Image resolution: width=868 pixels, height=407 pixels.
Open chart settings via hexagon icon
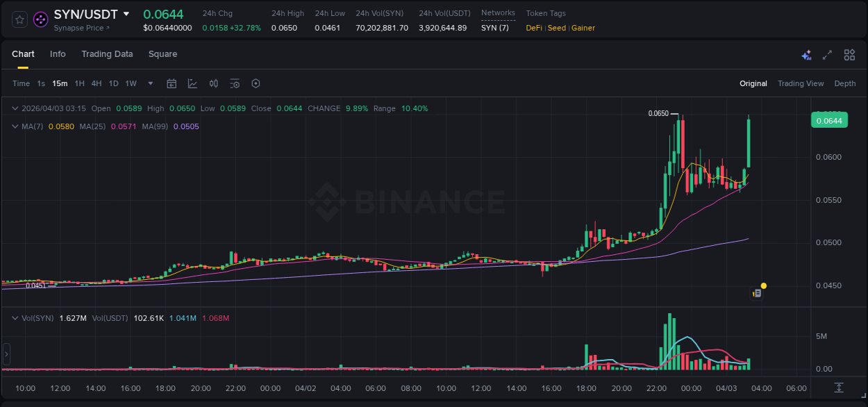pos(256,83)
